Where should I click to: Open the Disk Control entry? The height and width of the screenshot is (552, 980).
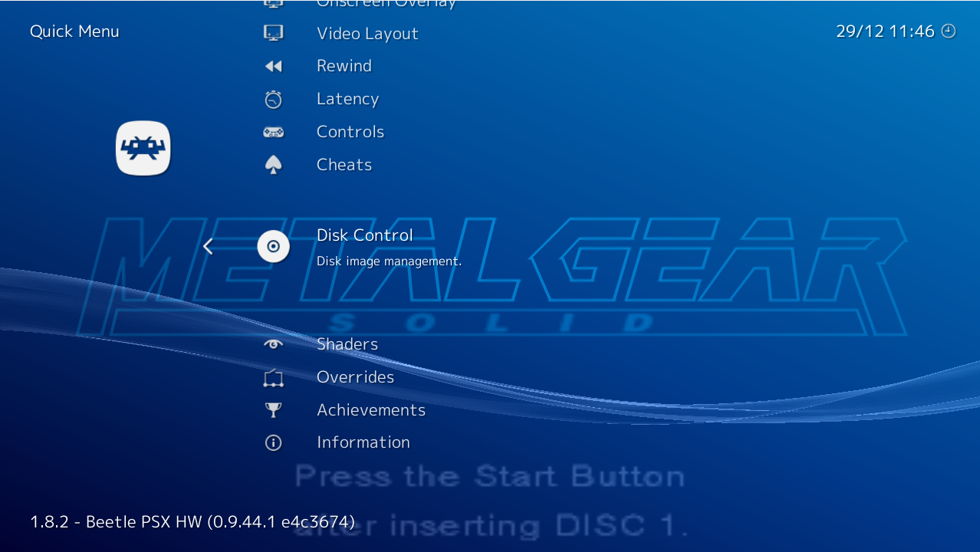tap(364, 235)
